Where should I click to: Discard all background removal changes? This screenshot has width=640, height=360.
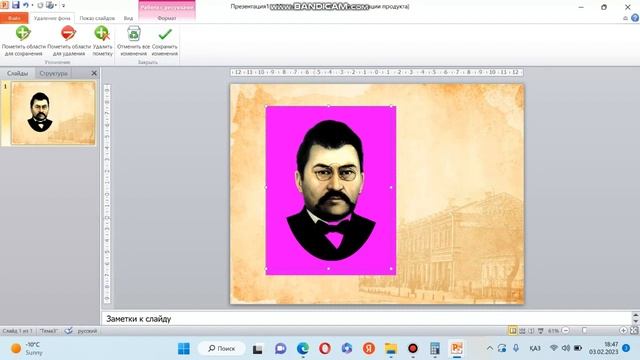coord(133,41)
